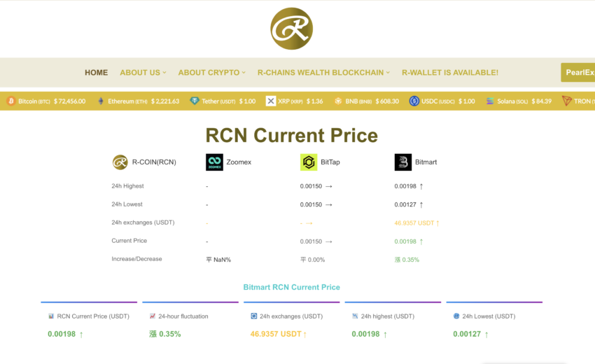The width and height of the screenshot is (595, 364).
Task: Click the RCN Current Price (USDT) chart icon
Action: tap(51, 316)
